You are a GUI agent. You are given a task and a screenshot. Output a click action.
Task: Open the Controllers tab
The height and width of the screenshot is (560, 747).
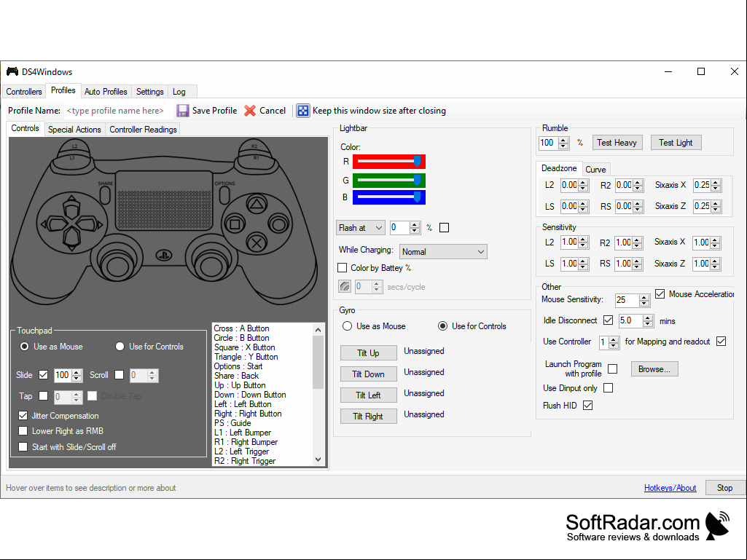coord(24,92)
